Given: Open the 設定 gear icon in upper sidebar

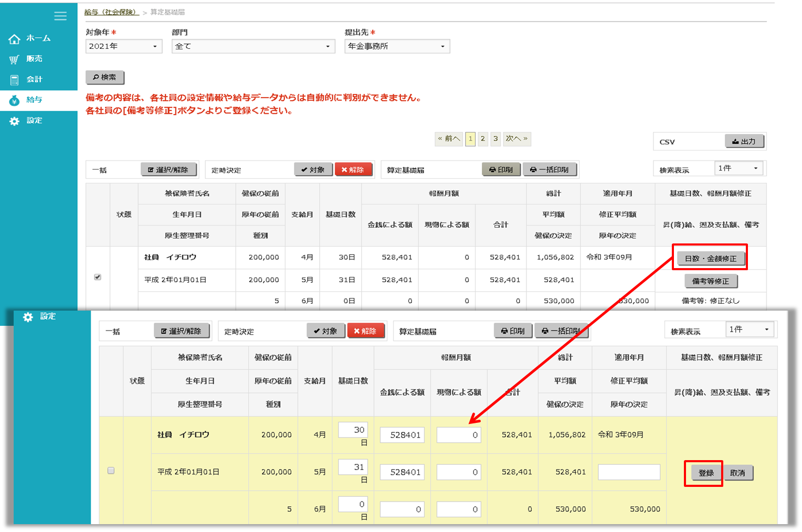Looking at the screenshot, I should (14, 121).
